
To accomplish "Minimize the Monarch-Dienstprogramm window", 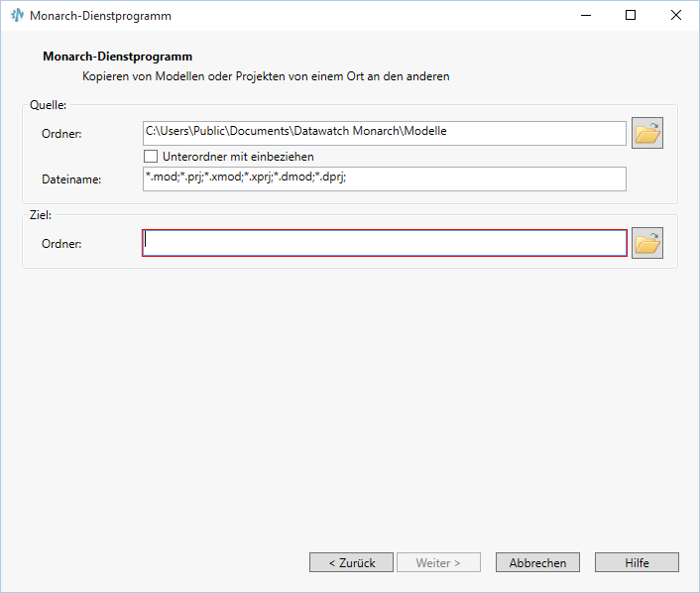I will coord(584,16).
